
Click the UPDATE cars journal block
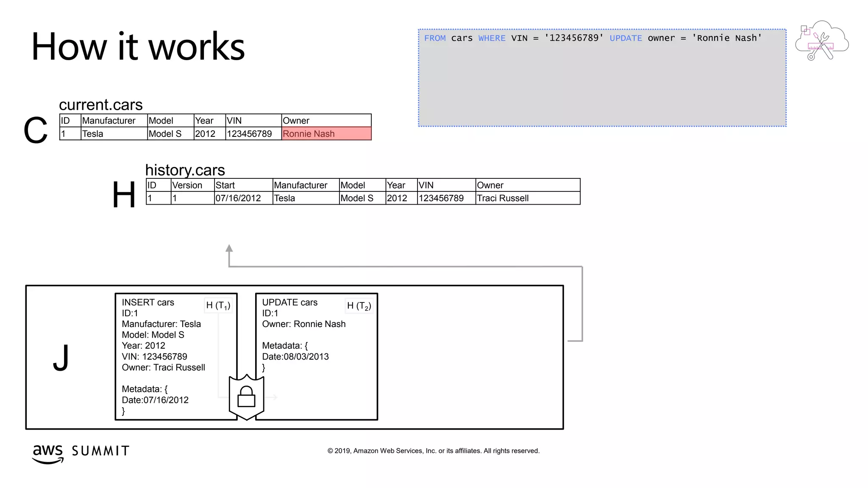click(x=316, y=356)
